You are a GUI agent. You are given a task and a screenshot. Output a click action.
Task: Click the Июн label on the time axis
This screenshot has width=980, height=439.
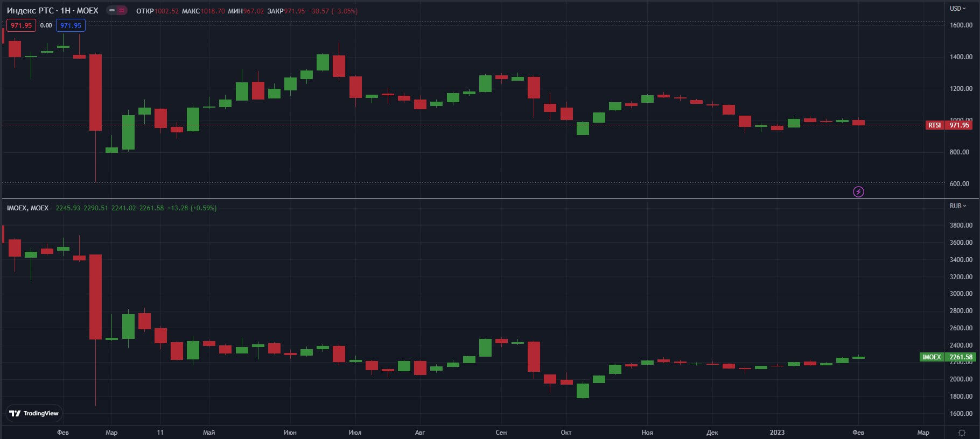290,432
